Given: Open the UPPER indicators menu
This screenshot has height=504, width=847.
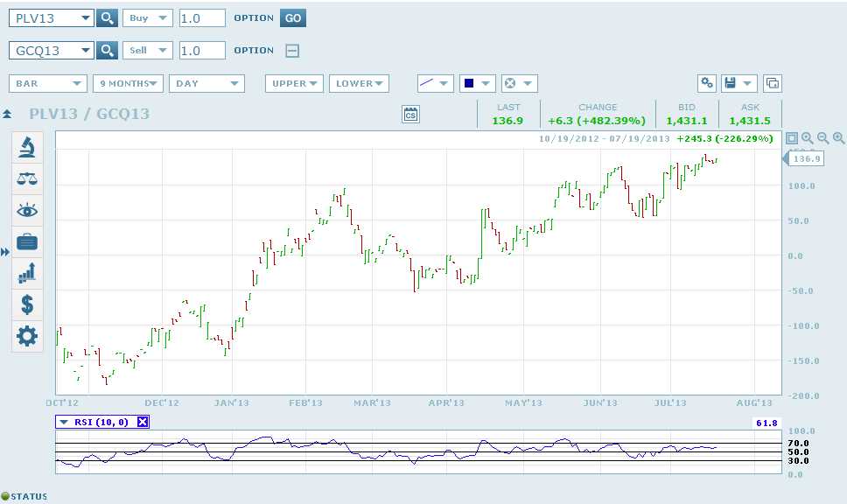Looking at the screenshot, I should pos(294,84).
